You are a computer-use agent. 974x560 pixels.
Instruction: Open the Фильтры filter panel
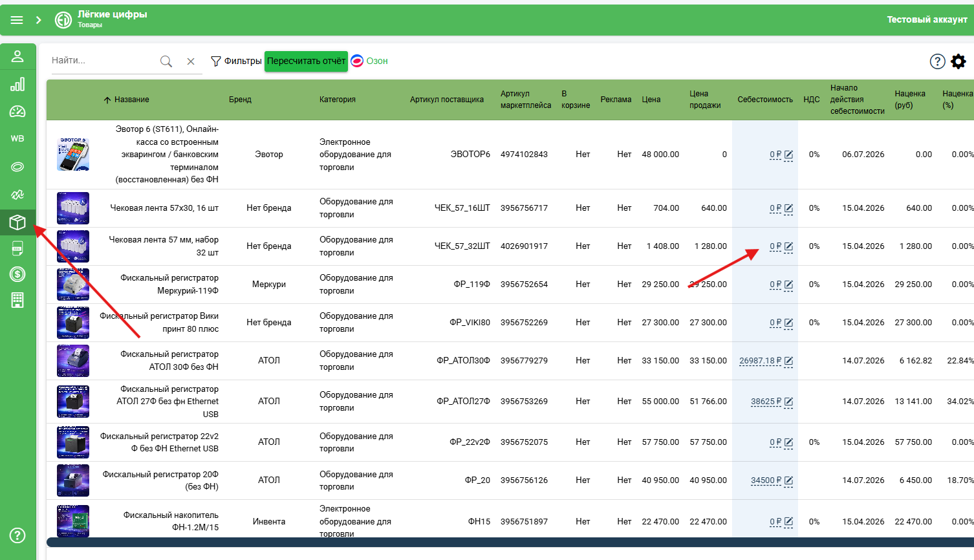tap(236, 61)
